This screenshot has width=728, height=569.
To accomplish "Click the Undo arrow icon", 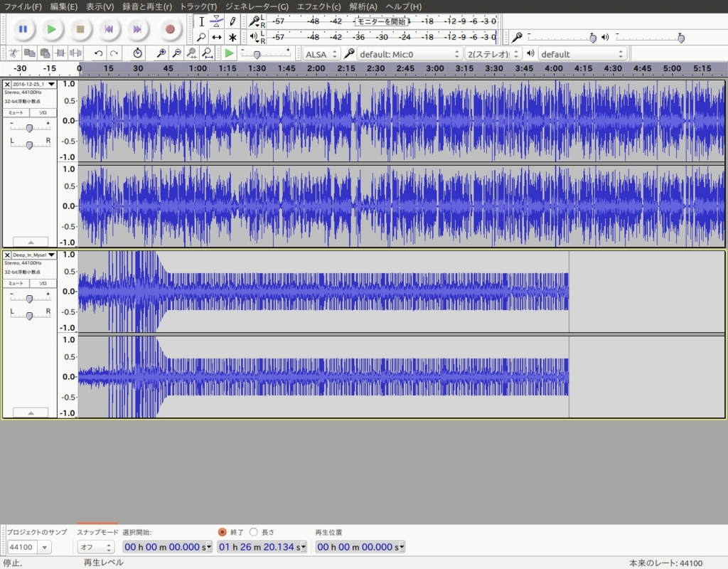I will pyautogui.click(x=98, y=53).
